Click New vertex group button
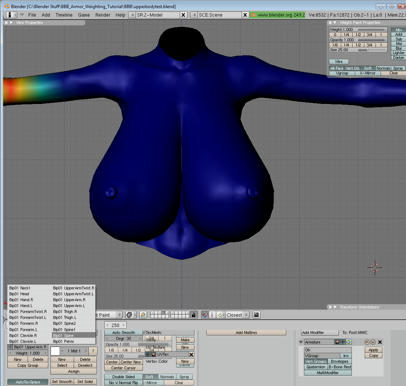Image resolution: width=406 pixels, height=386 pixels. click(18, 359)
